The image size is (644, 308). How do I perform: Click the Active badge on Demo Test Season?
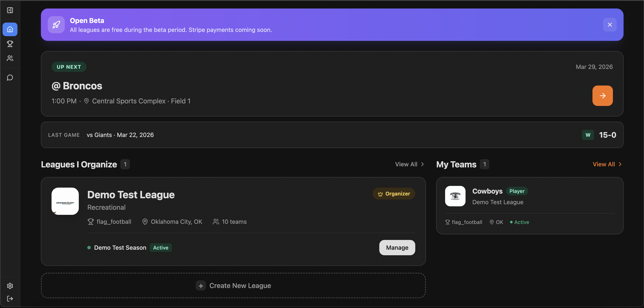(161, 248)
